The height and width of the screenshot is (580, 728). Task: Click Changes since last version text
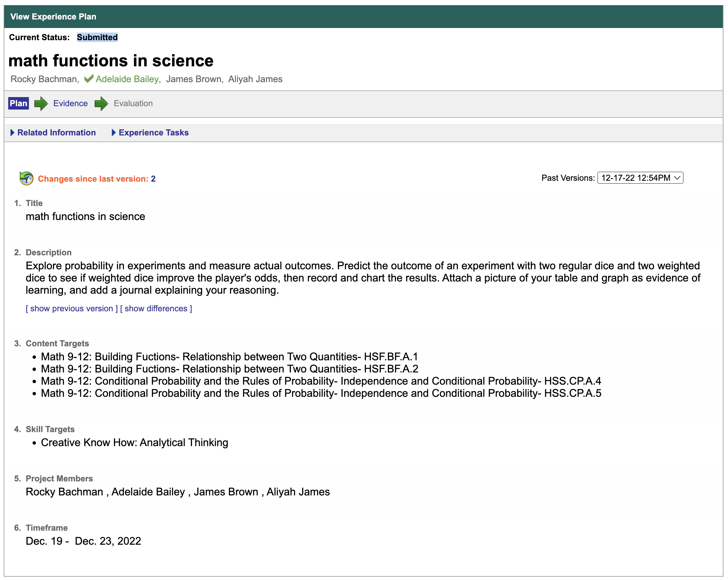coord(93,179)
